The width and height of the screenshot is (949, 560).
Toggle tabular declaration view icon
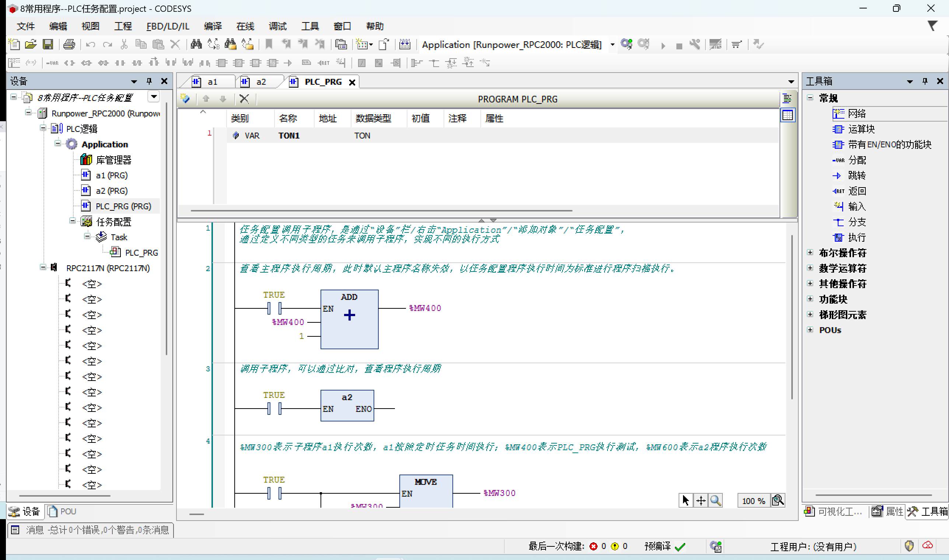[788, 115]
